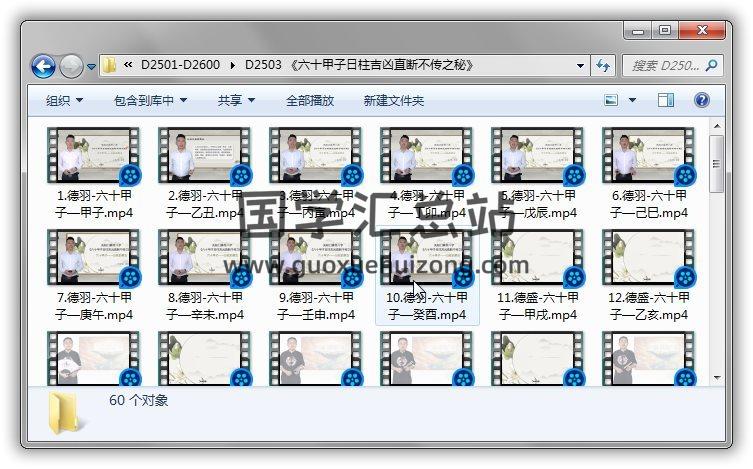Select video thumbnail 8.德羽-六十甲子—辛未.mp4
753x469 pixels.
205,258
